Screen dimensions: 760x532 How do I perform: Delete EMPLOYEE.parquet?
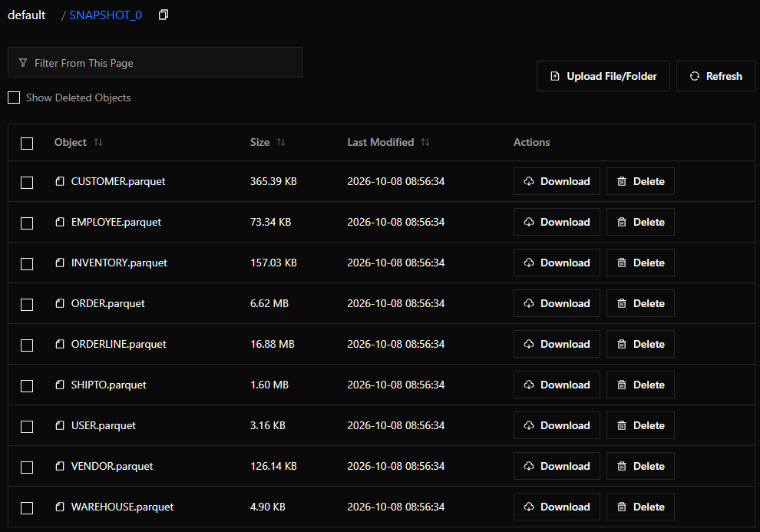(x=640, y=222)
